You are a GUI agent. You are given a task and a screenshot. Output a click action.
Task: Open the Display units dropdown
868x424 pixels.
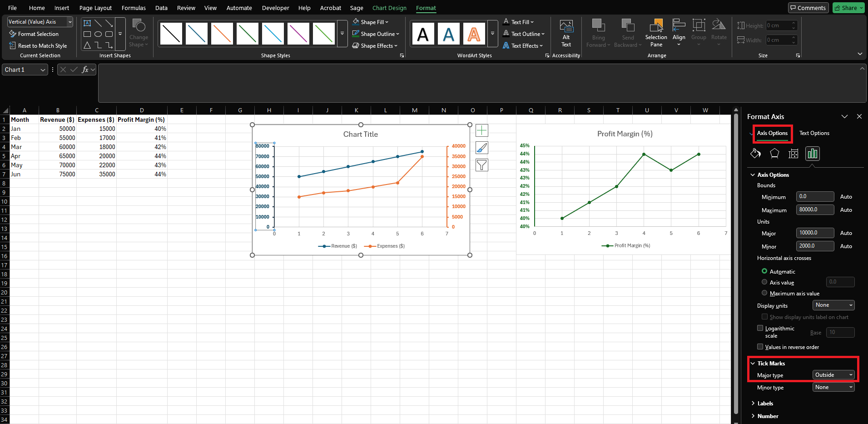click(833, 305)
